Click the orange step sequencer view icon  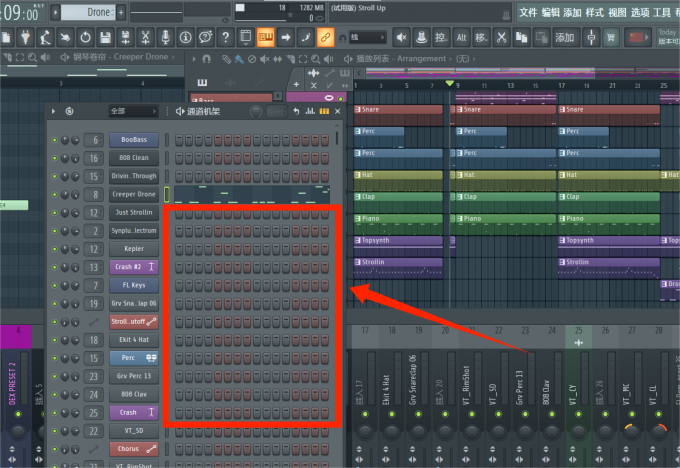[266, 37]
